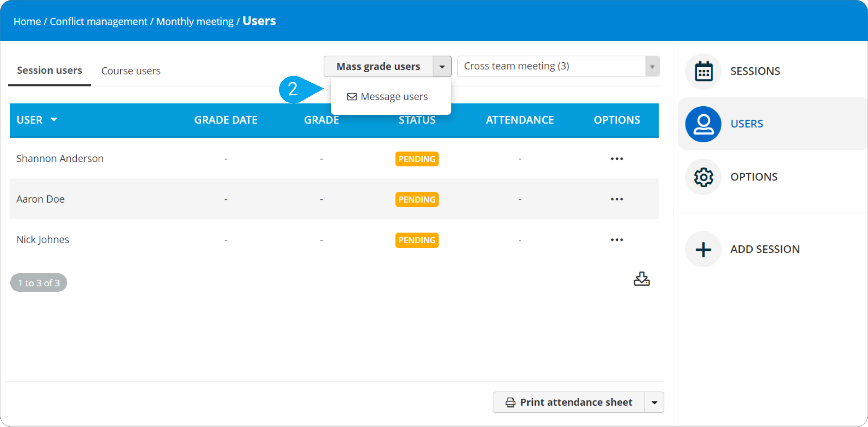Open options dots for Nick Johnes
Screen dimensions: 868x427
(617, 240)
